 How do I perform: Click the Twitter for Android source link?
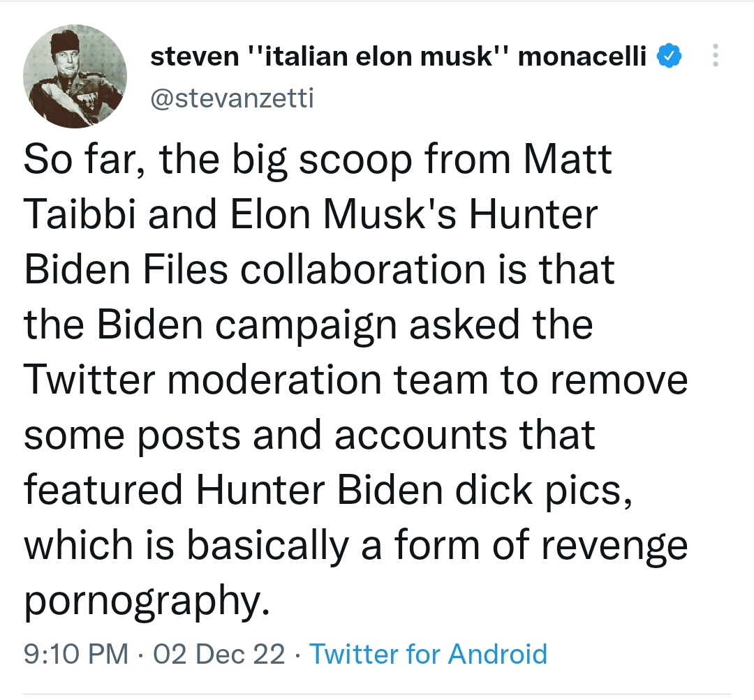428,654
